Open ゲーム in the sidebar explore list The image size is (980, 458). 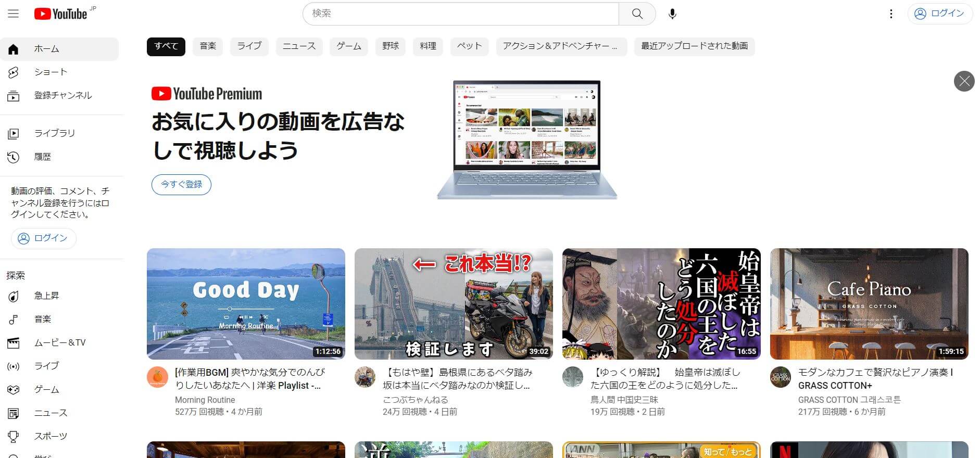[59, 390]
